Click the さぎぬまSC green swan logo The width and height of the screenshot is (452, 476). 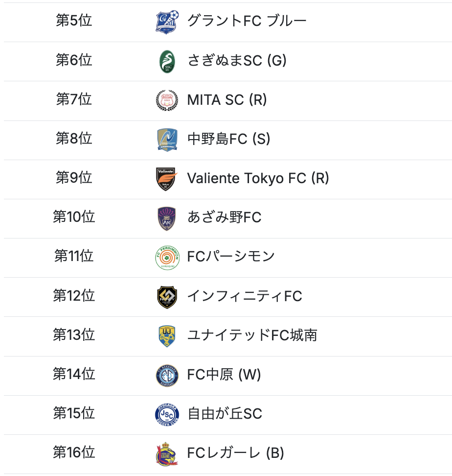(167, 61)
